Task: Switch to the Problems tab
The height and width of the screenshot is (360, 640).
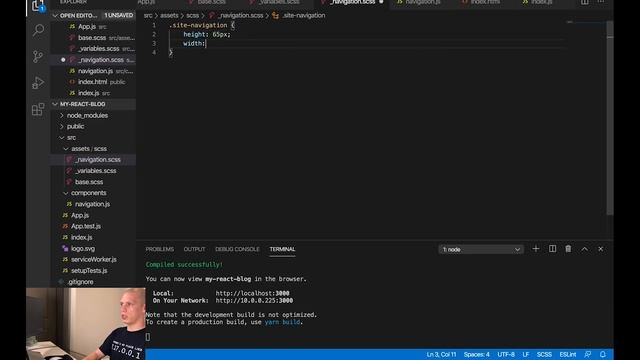Action: (160, 249)
